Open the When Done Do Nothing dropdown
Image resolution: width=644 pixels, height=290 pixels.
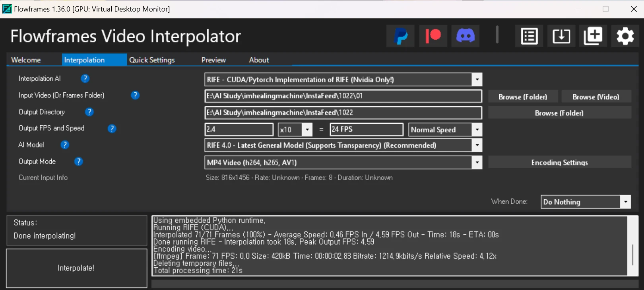point(626,202)
